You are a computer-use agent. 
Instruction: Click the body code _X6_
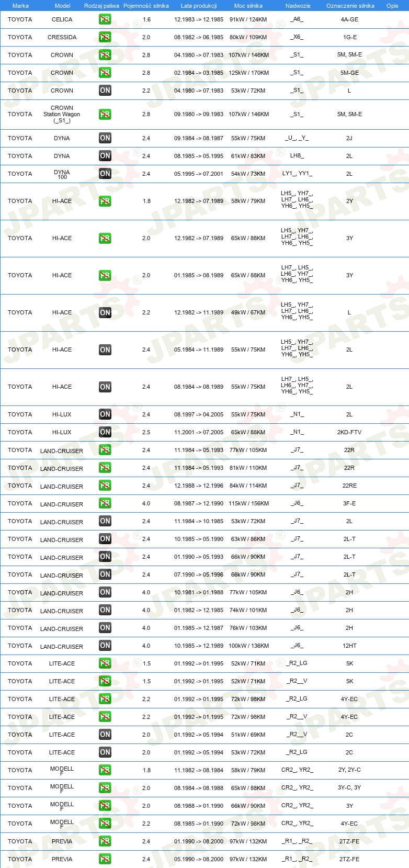click(x=297, y=37)
